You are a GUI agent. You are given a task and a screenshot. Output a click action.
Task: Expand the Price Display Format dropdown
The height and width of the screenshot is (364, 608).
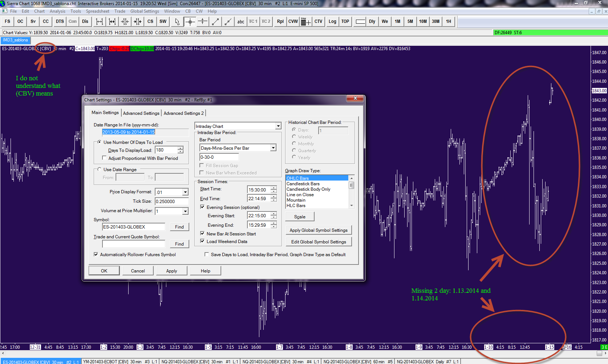click(x=185, y=192)
